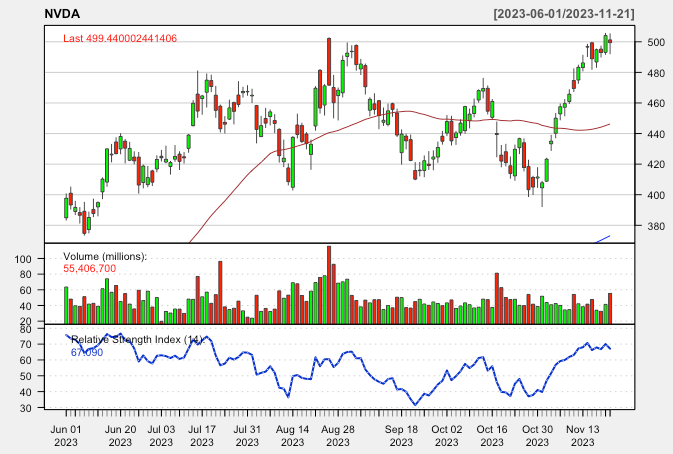Click the Relative Strength Index (14) label

137,339
